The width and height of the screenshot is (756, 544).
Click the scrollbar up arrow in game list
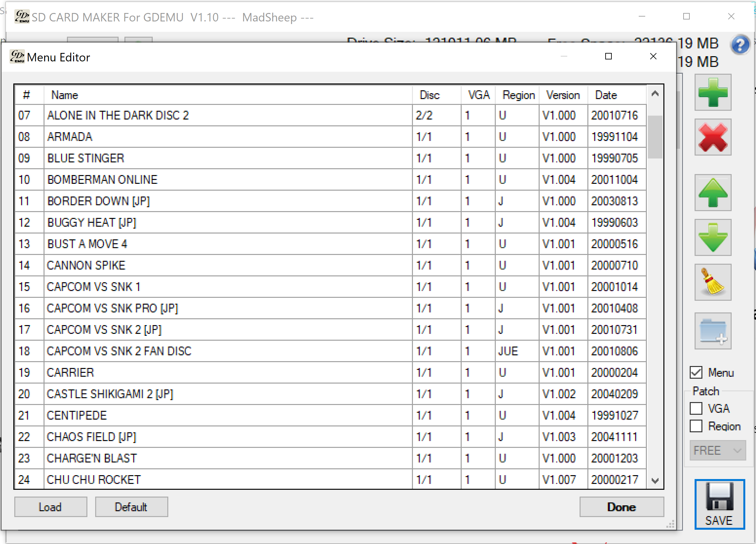coord(655,94)
